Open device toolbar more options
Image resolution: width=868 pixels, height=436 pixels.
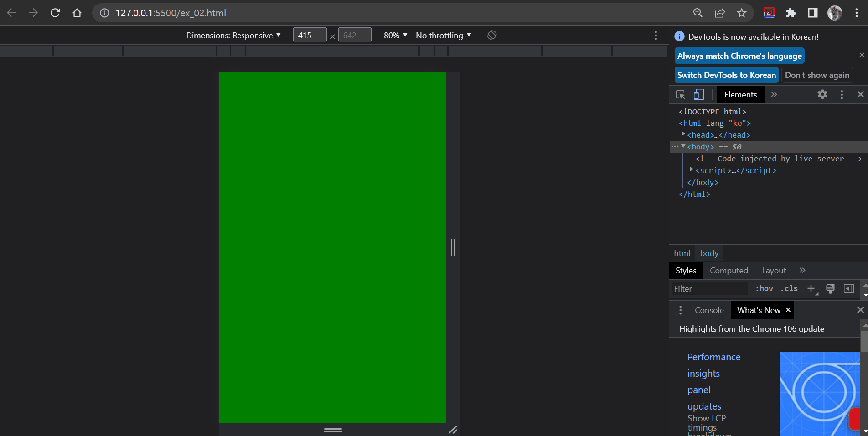656,35
